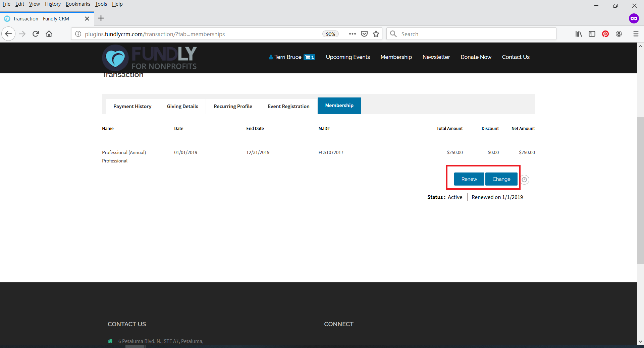The image size is (644, 348).
Task: Click the scrollbar up arrow
Action: tap(640, 46)
